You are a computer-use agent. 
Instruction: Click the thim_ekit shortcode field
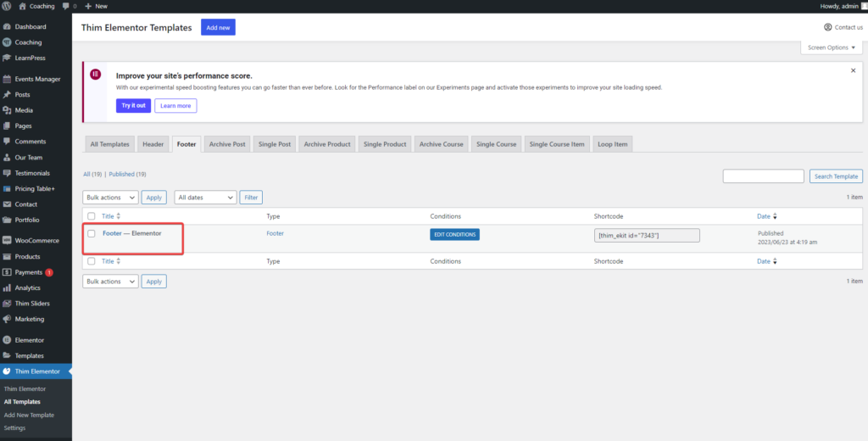coord(647,236)
